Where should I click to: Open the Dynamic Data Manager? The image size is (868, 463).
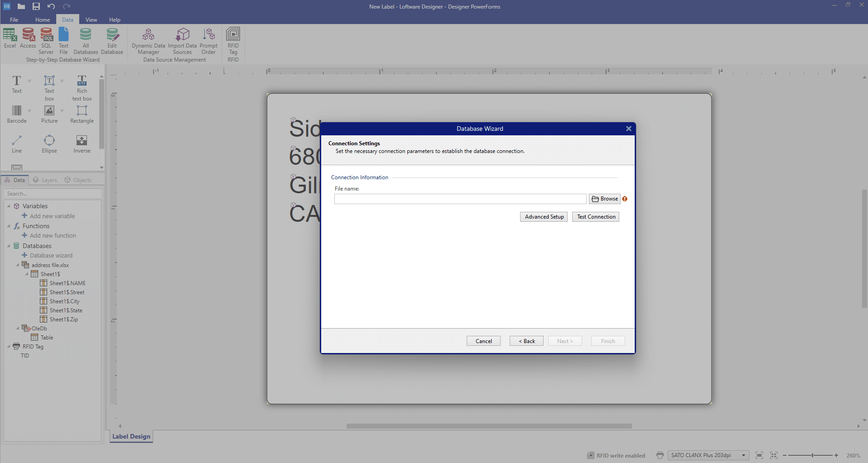point(148,40)
